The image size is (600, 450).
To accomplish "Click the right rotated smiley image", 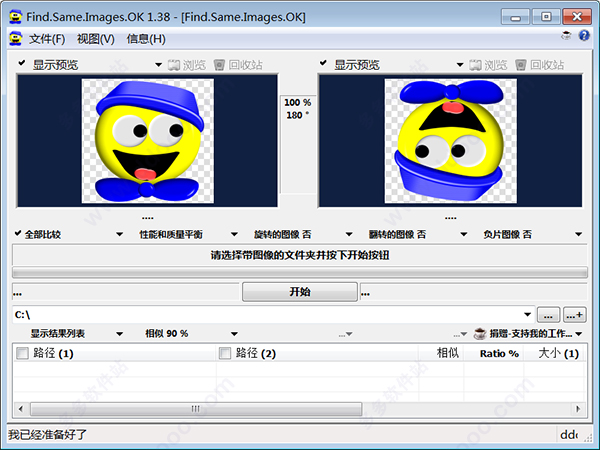I will [x=450, y=141].
